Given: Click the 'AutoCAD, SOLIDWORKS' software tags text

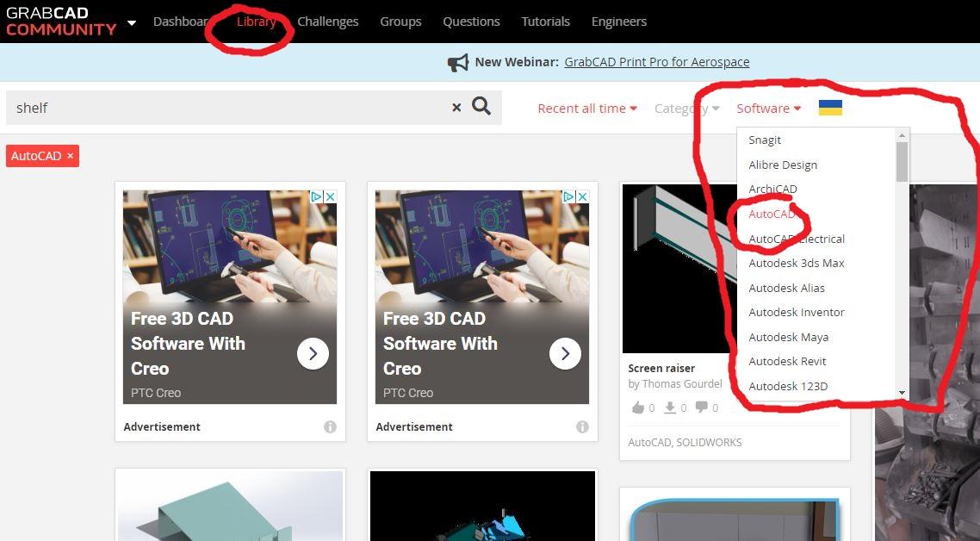Looking at the screenshot, I should [x=685, y=442].
